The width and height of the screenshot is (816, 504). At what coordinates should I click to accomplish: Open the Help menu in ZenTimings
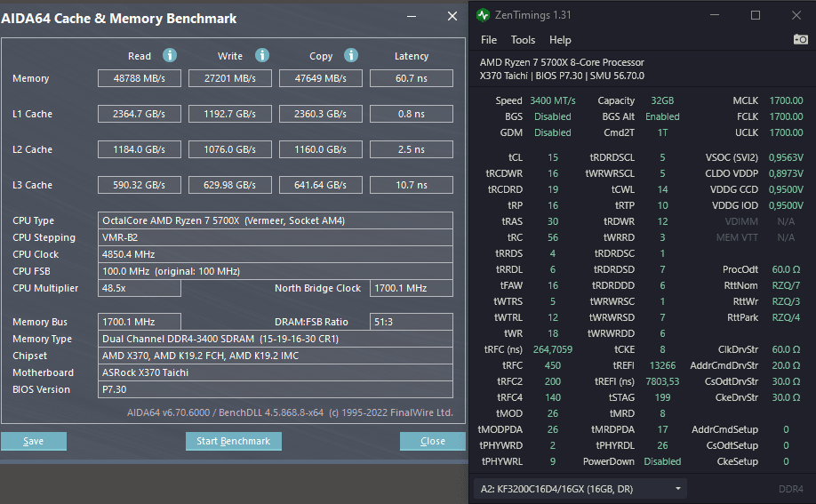point(560,40)
